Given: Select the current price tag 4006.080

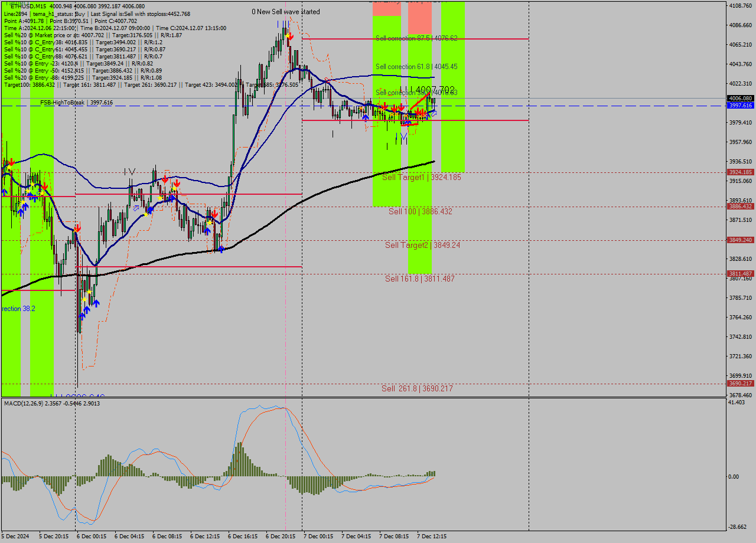Looking at the screenshot, I should (741, 99).
